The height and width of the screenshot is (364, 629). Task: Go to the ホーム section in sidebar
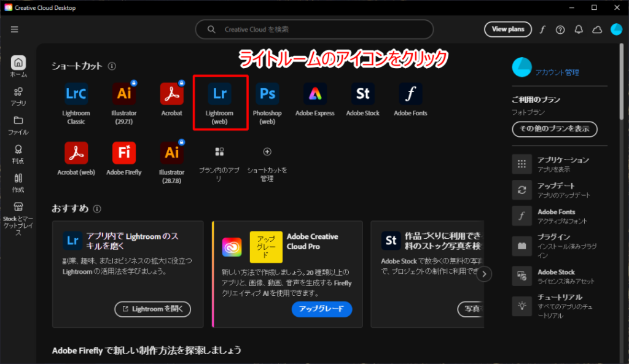pos(18,66)
